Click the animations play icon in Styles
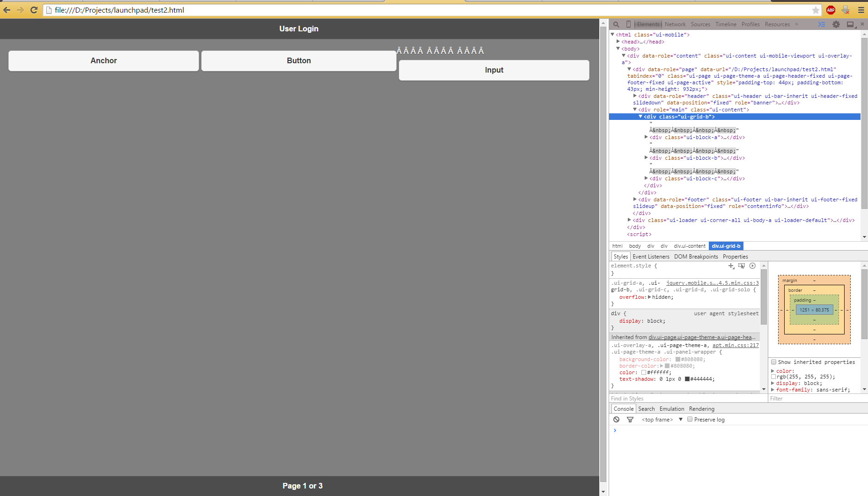This screenshot has height=496, width=868. tap(752, 266)
